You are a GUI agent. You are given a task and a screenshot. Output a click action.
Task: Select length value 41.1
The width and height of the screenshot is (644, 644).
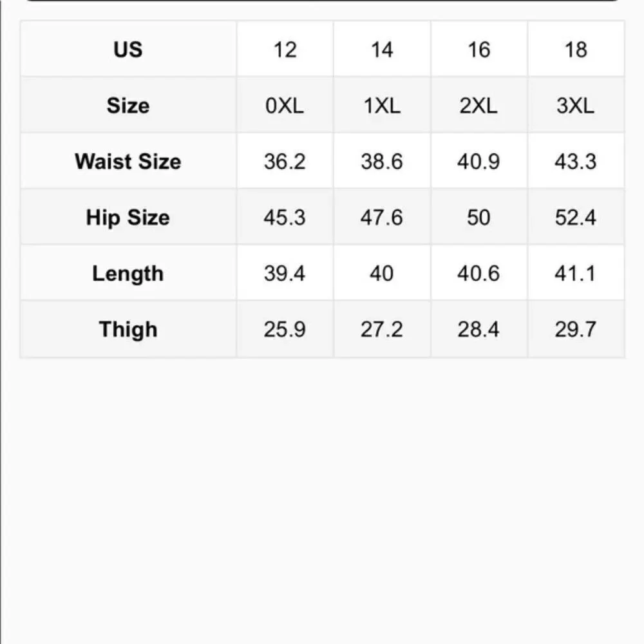tap(576, 273)
